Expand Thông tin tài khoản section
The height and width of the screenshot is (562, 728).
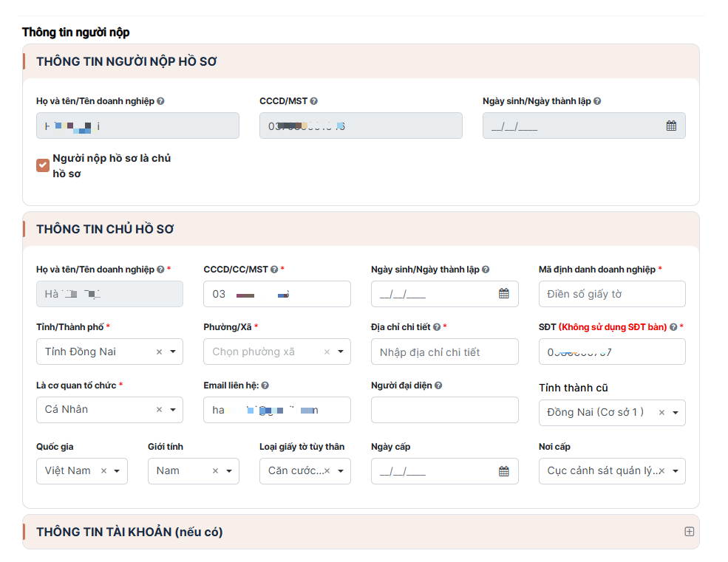(x=689, y=532)
